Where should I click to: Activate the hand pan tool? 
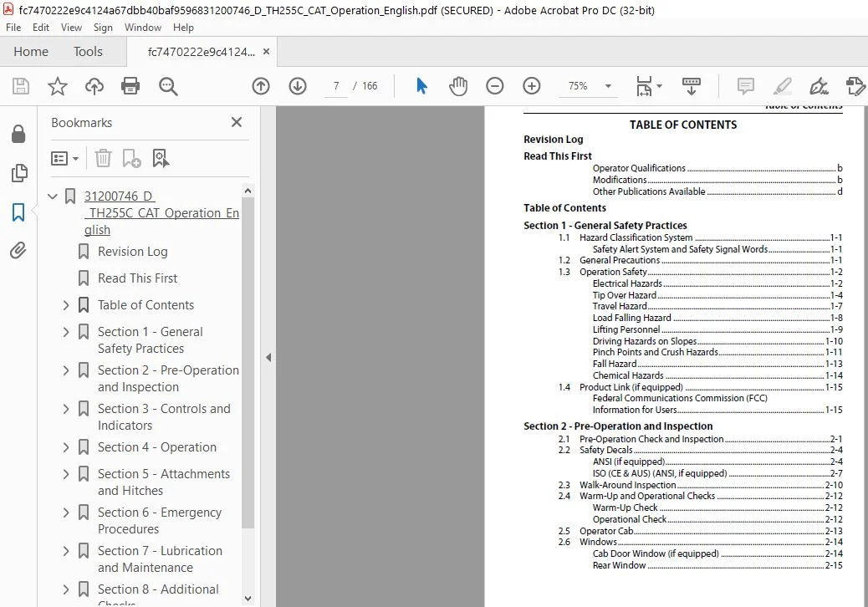point(458,86)
